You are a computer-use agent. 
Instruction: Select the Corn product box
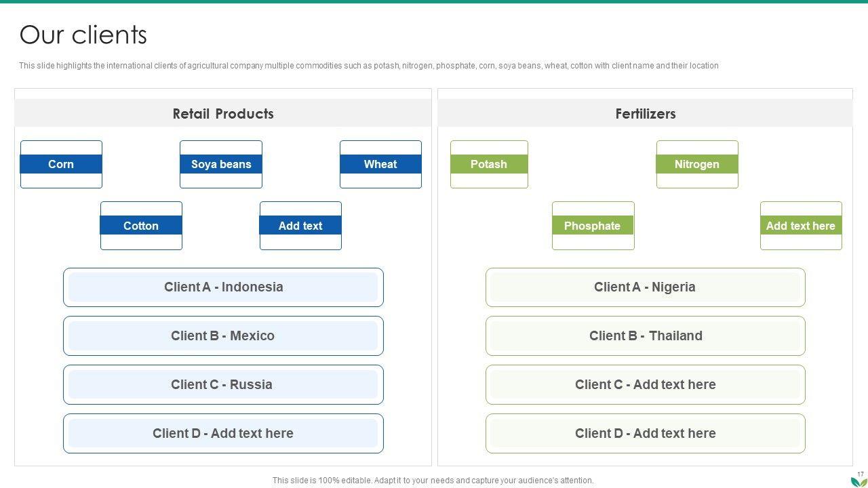click(61, 164)
